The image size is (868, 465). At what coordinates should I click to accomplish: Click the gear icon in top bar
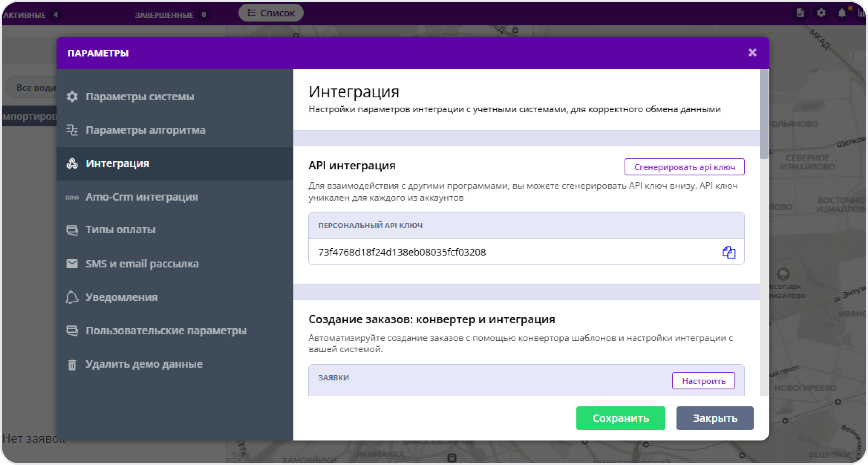(x=821, y=13)
